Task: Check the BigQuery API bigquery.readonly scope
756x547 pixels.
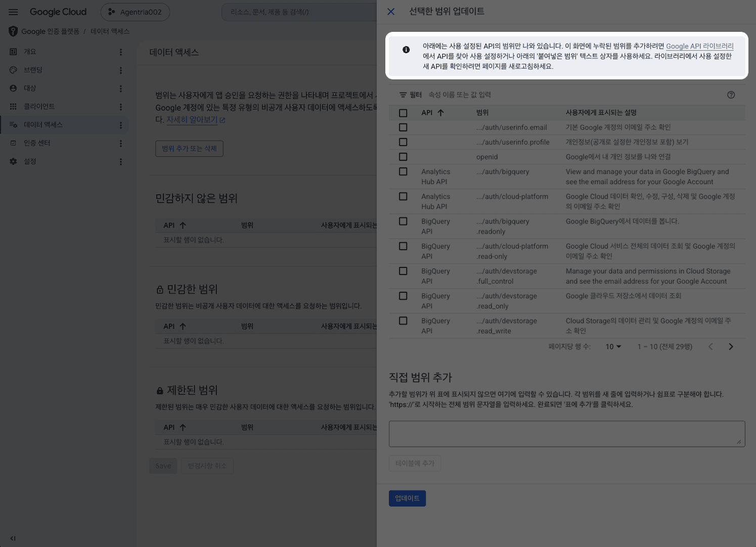Action: pos(403,221)
